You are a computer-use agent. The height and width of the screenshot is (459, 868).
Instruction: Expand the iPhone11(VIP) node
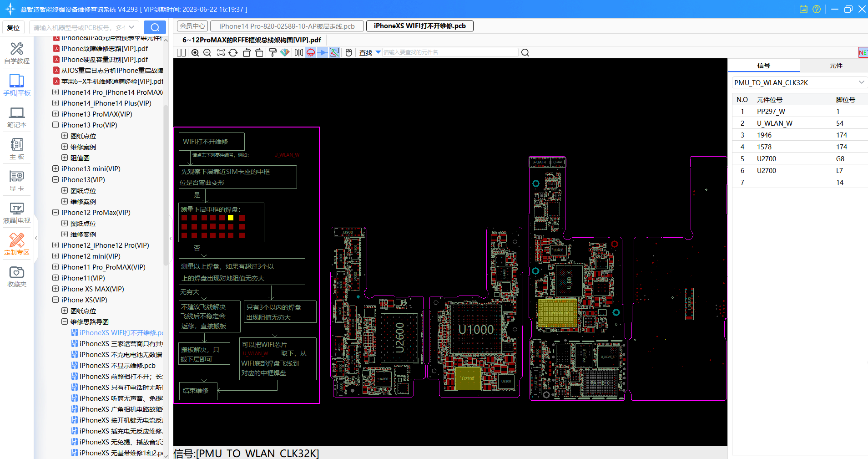(56, 278)
